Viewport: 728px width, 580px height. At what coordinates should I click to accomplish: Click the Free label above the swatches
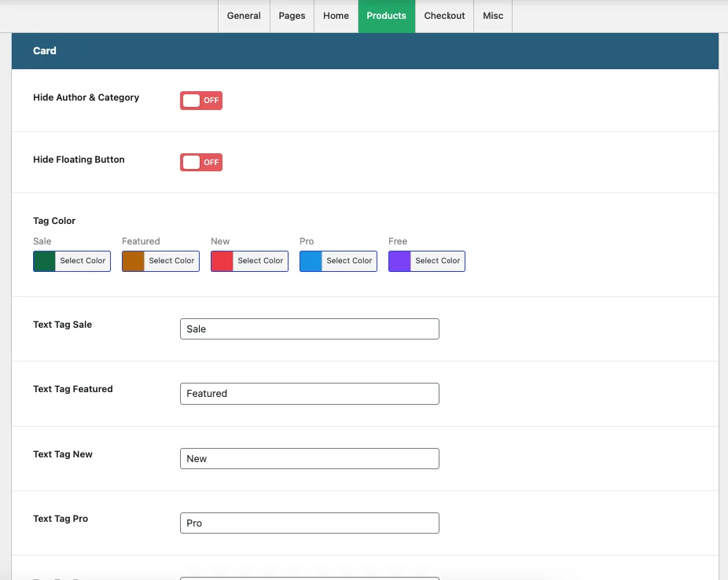398,241
